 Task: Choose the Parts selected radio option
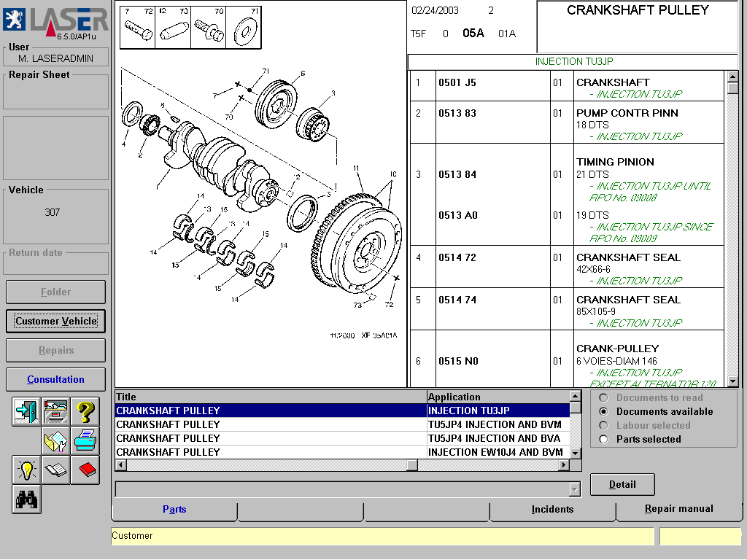603,439
